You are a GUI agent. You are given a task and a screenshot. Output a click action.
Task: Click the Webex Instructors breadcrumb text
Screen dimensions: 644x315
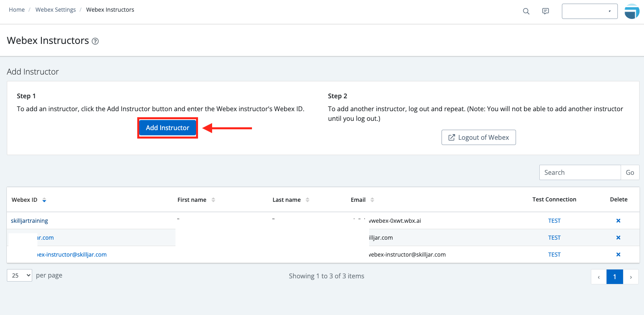point(110,10)
